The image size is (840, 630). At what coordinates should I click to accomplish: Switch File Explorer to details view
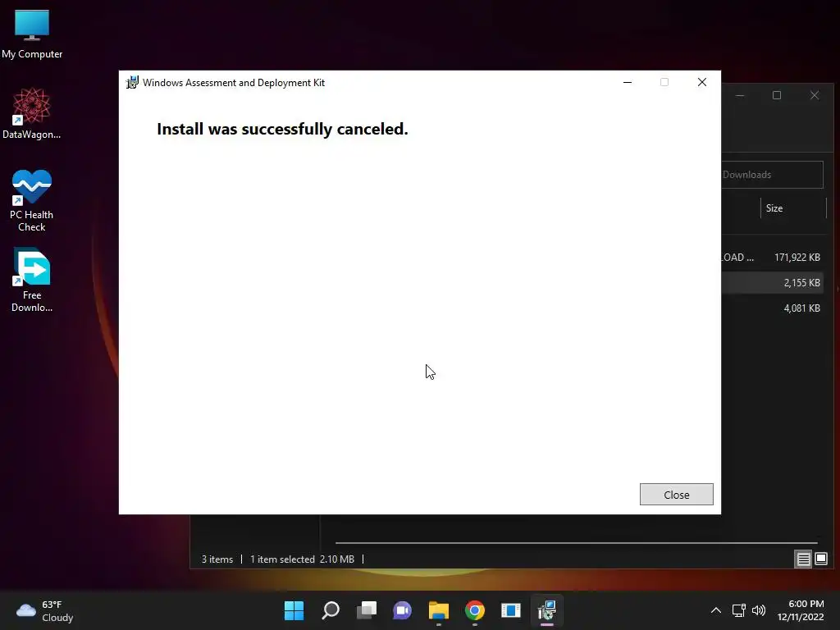(803, 559)
